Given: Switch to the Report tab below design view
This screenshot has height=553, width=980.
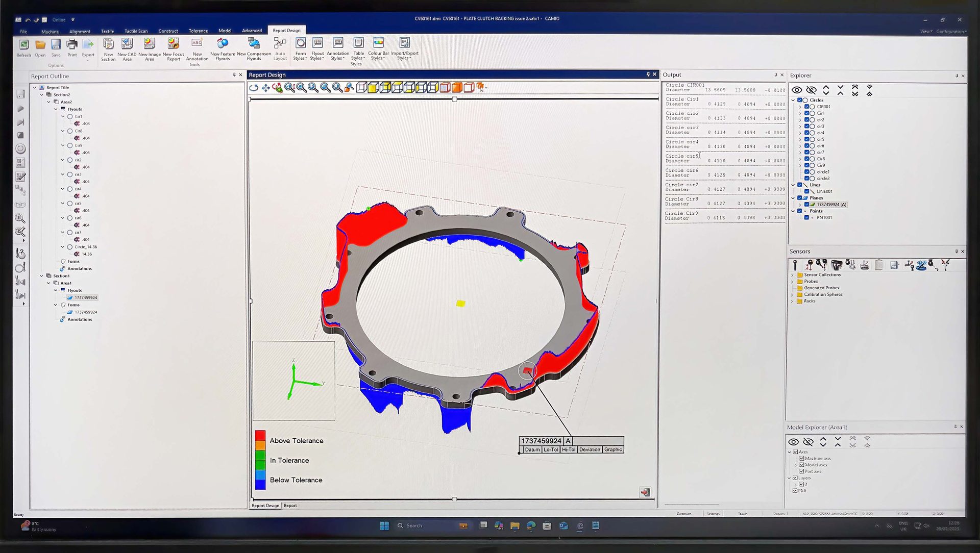Looking at the screenshot, I should 290,506.
